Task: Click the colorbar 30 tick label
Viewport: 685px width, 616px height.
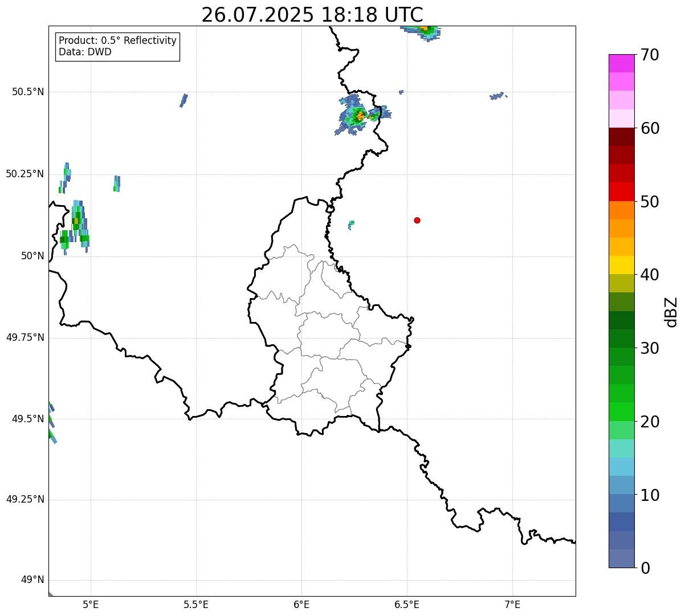Action: coord(650,348)
